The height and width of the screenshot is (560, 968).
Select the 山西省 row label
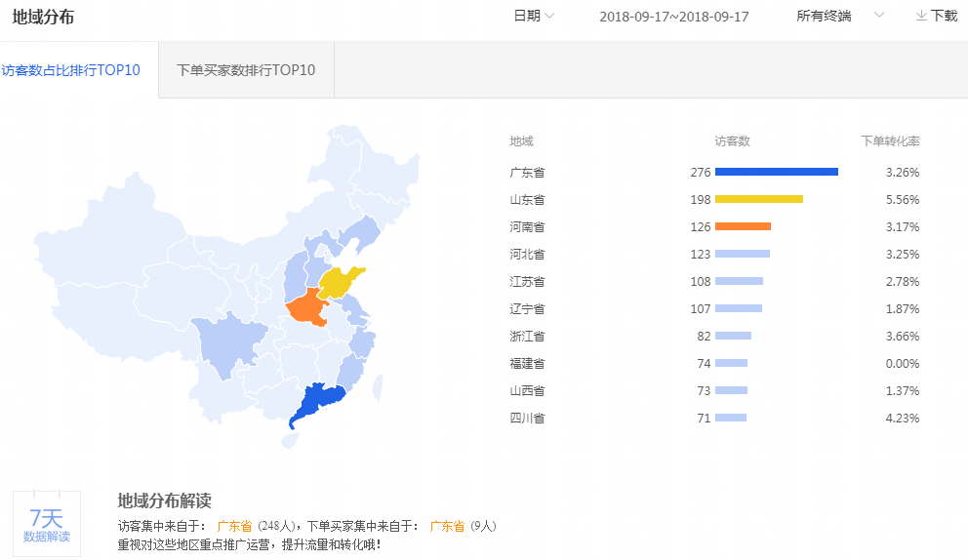(x=527, y=390)
